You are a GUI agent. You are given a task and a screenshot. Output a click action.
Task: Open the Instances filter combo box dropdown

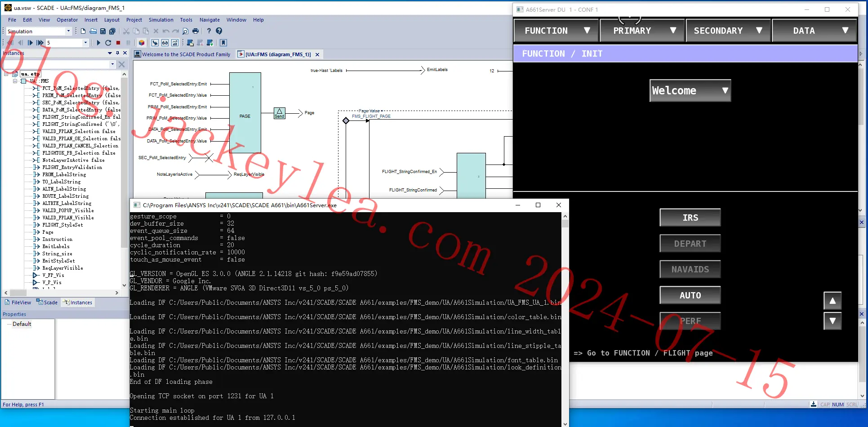(112, 64)
